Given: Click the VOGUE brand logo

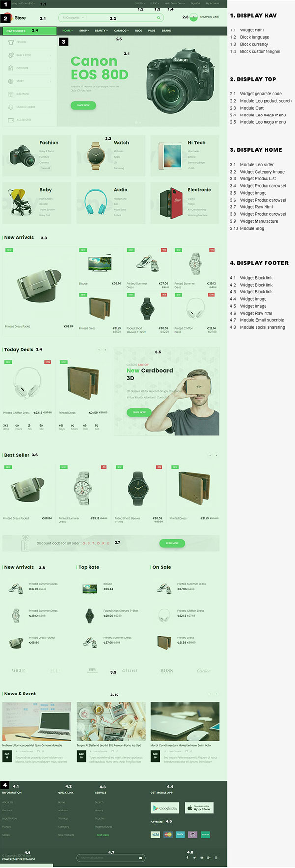Looking at the screenshot, I should pos(18,671).
